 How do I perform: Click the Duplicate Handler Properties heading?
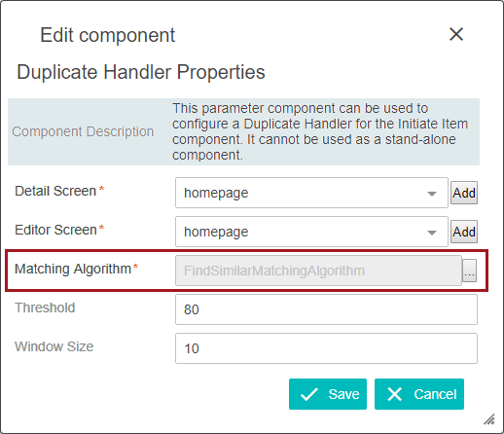[x=141, y=72]
